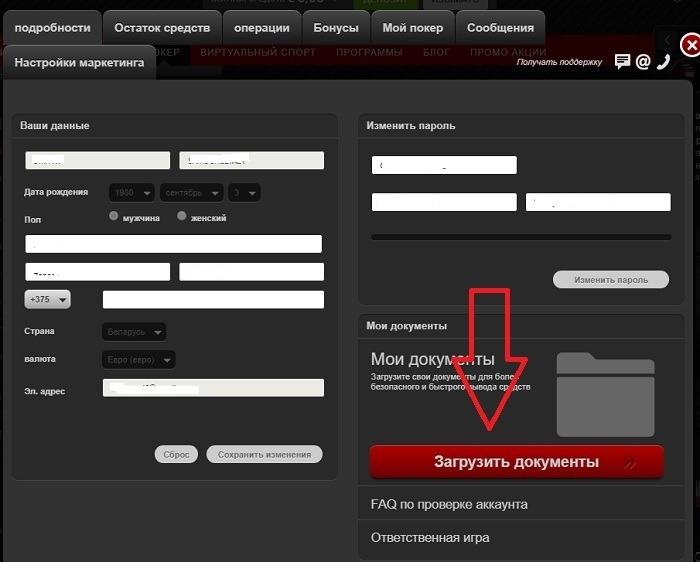Switch to the Бонусы tab
This screenshot has width=700, height=562.
[x=336, y=28]
